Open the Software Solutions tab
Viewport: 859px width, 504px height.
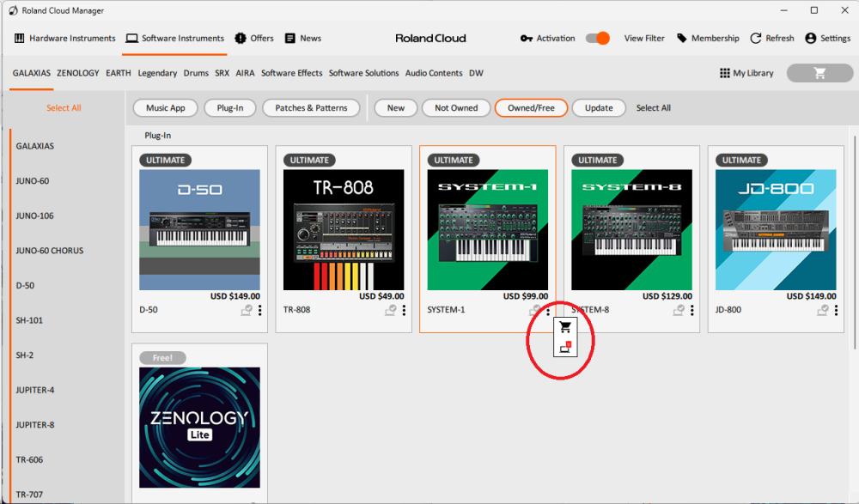(x=363, y=73)
